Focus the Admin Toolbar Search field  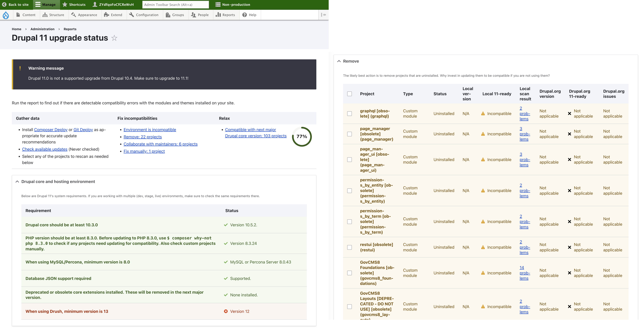(176, 4)
